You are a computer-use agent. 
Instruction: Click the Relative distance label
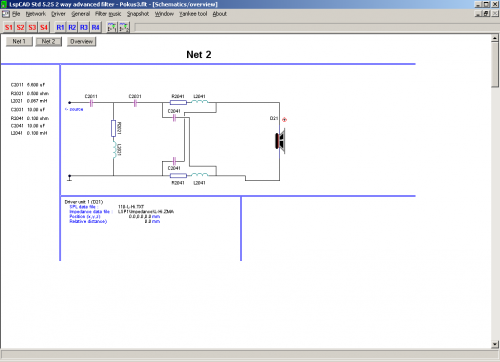[x=88, y=221]
